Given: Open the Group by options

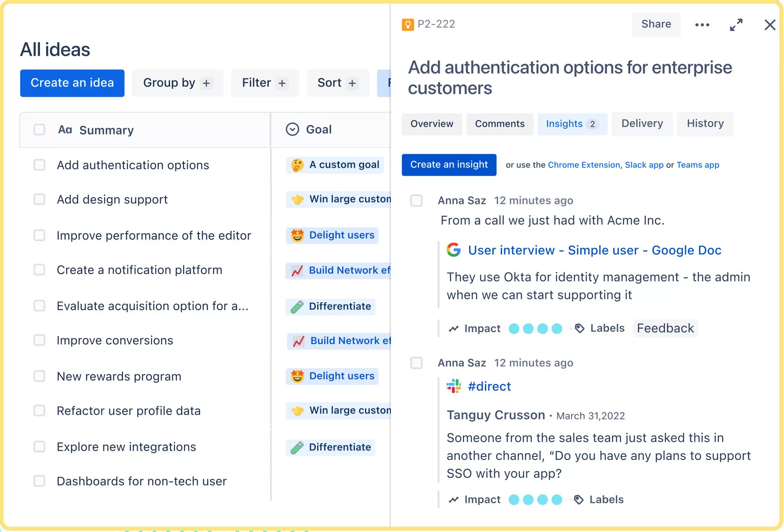Looking at the screenshot, I should 177,83.
